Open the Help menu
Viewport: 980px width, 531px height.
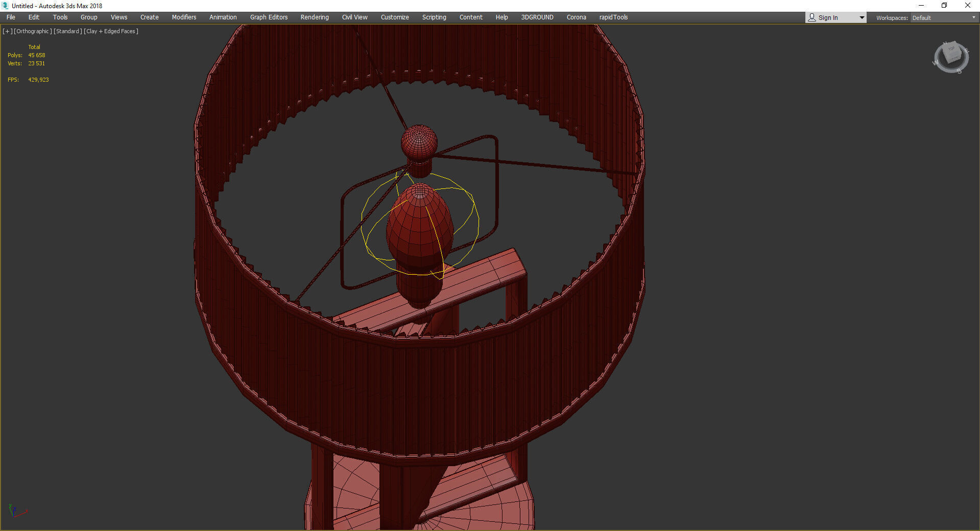pyautogui.click(x=502, y=17)
